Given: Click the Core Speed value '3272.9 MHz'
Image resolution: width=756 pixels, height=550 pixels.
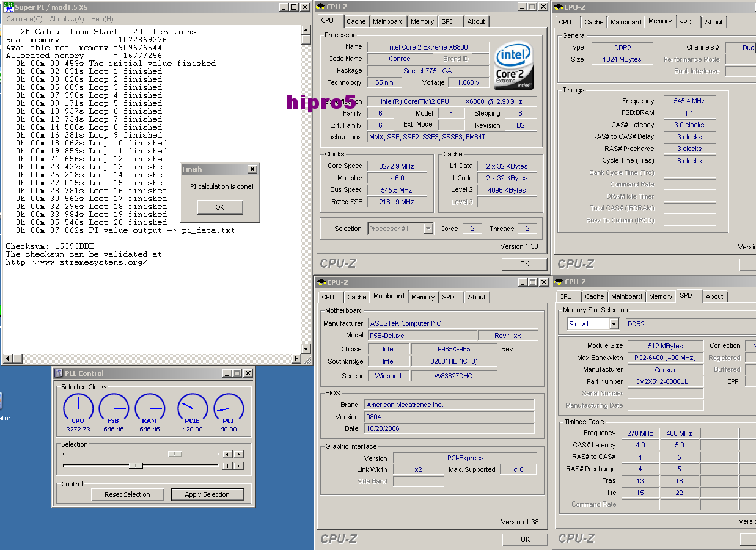Looking at the screenshot, I should [397, 166].
